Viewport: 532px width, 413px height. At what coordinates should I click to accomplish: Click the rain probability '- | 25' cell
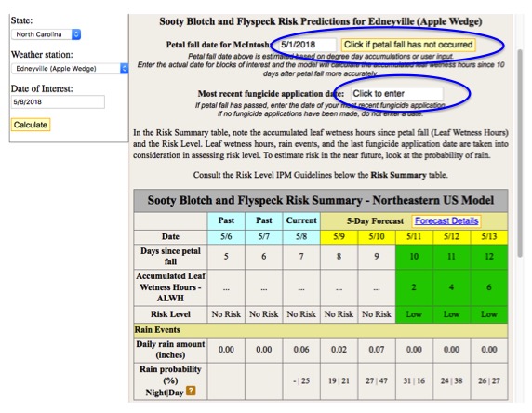(301, 380)
